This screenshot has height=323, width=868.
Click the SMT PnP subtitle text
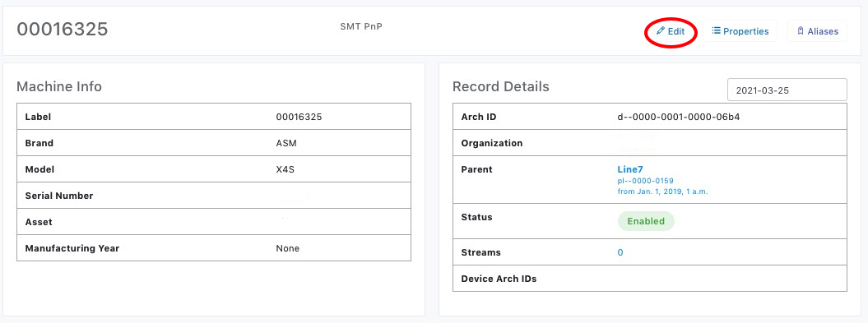click(361, 26)
